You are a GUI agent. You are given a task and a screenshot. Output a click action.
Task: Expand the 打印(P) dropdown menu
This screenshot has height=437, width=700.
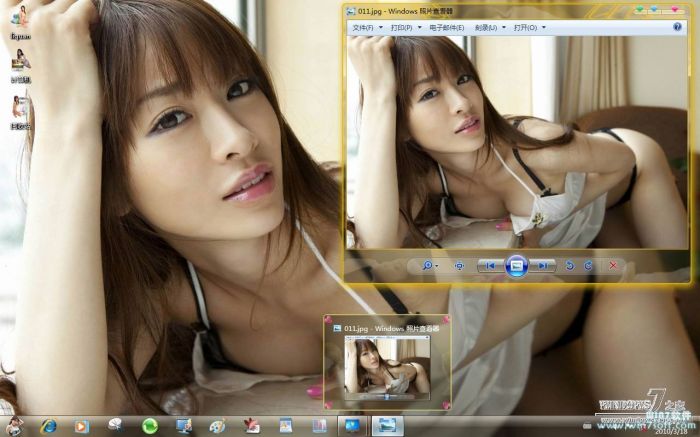(405, 28)
